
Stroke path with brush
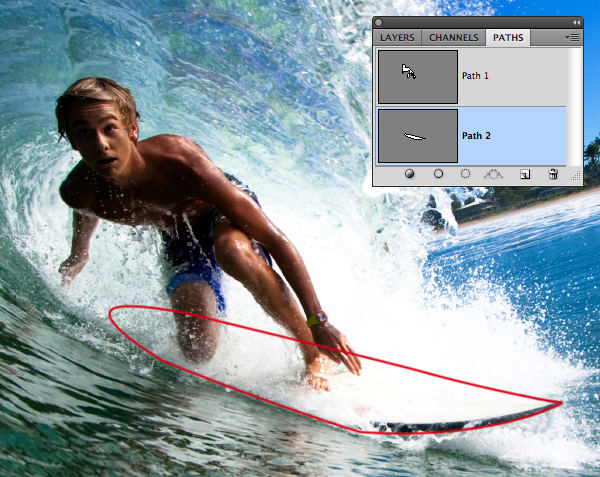439,174
